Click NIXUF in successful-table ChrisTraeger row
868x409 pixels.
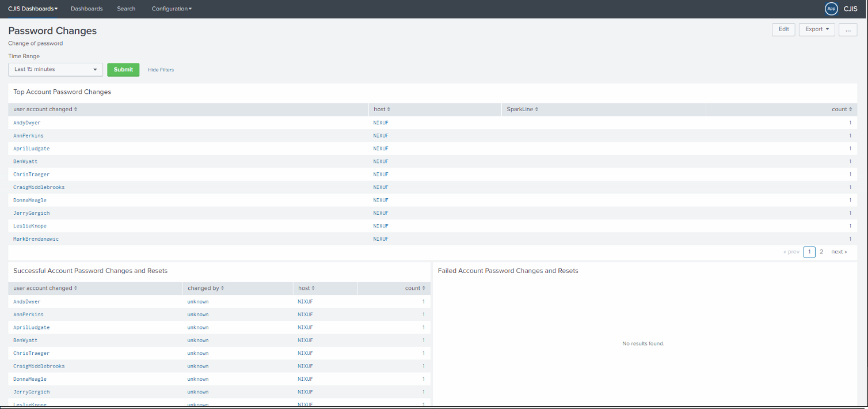305,353
